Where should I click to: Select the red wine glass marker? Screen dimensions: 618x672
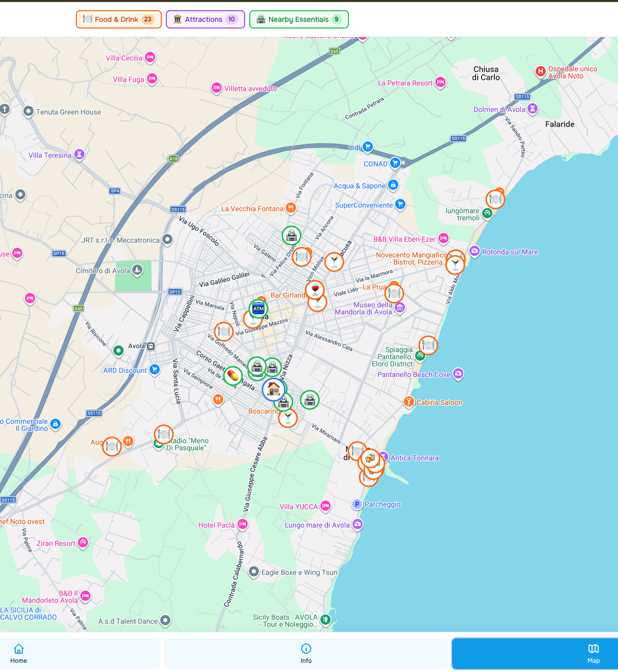click(315, 290)
